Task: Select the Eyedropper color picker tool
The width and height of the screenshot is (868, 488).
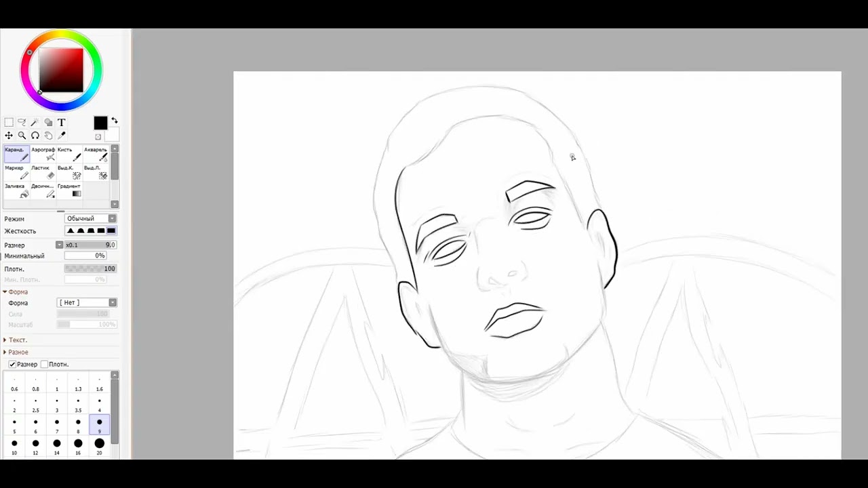Action: [x=61, y=136]
